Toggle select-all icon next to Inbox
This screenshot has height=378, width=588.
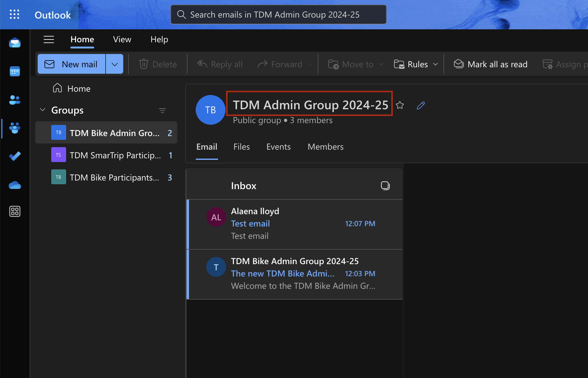click(385, 186)
